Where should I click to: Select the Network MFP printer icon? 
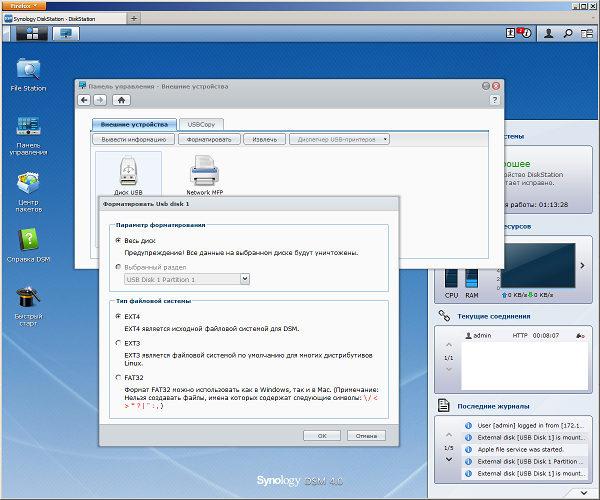pyautogui.click(x=205, y=174)
